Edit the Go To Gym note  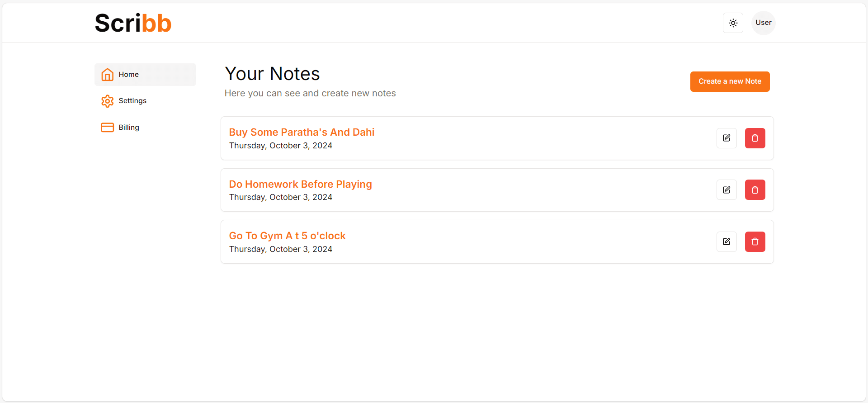pos(726,242)
